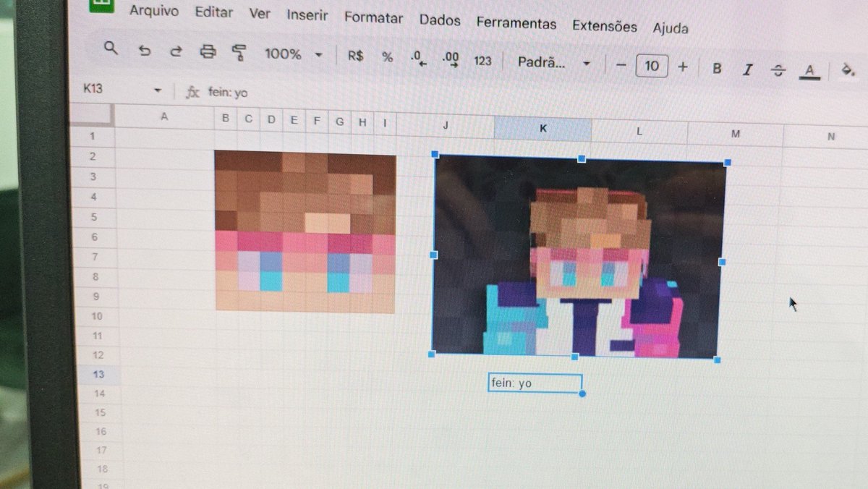The image size is (868, 489).
Task: Open the Ver menu
Action: [260, 14]
